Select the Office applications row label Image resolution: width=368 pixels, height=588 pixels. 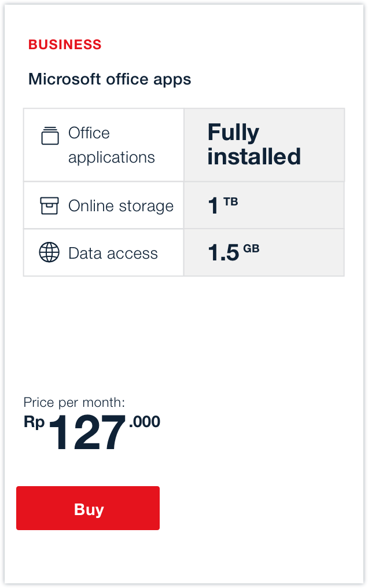[111, 145]
